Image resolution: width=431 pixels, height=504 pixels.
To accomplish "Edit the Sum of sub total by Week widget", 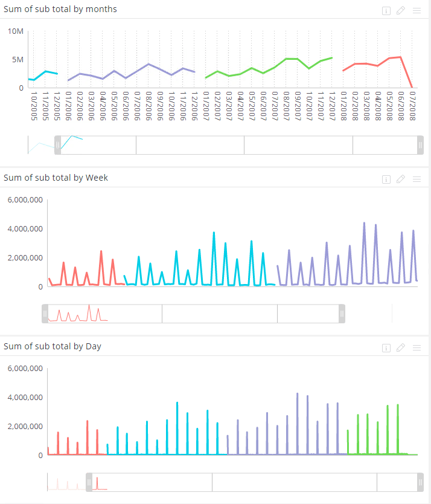I will point(400,179).
